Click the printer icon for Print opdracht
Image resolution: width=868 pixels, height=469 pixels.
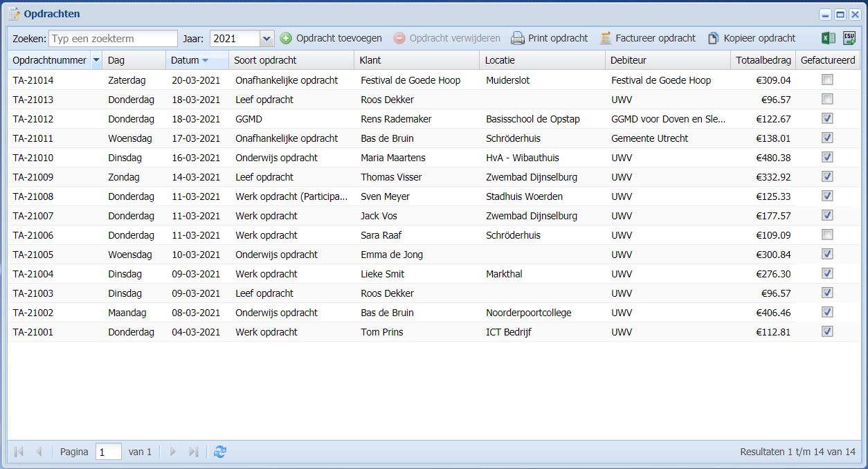pos(518,38)
